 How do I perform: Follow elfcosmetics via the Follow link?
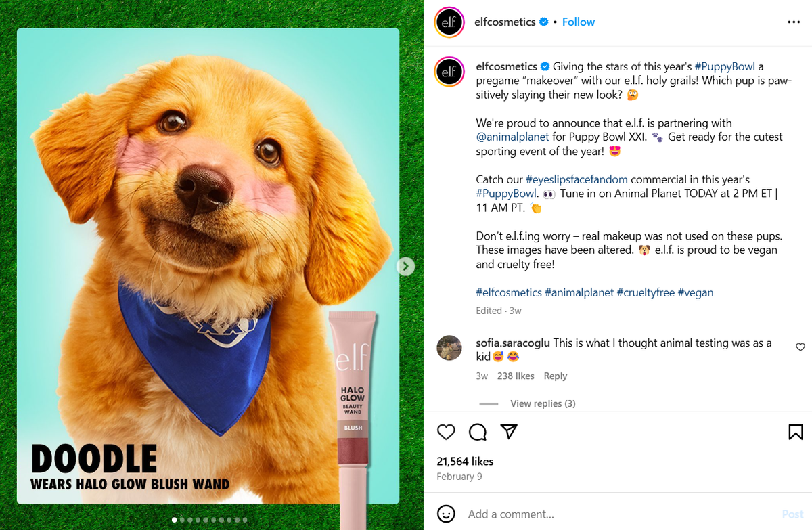tap(579, 22)
